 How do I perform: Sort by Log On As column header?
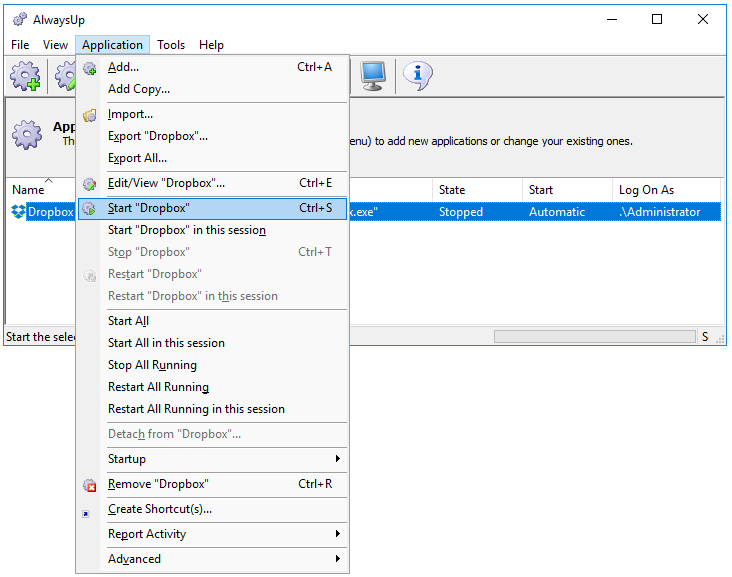[666, 190]
